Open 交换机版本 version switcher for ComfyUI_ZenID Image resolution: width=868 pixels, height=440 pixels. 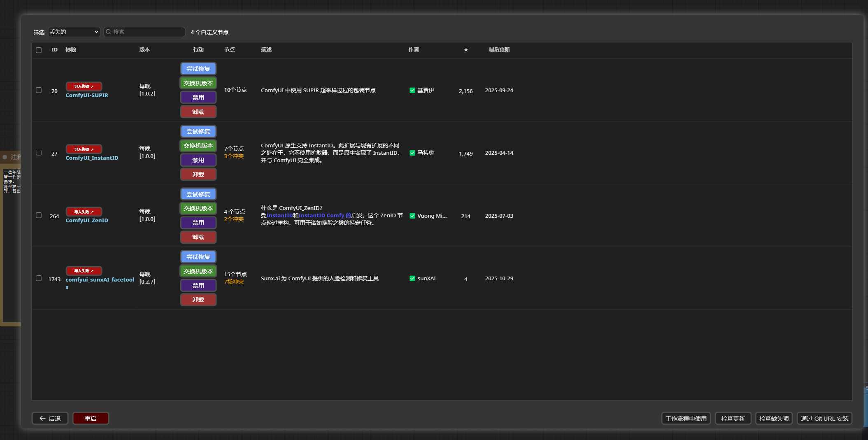coord(198,208)
